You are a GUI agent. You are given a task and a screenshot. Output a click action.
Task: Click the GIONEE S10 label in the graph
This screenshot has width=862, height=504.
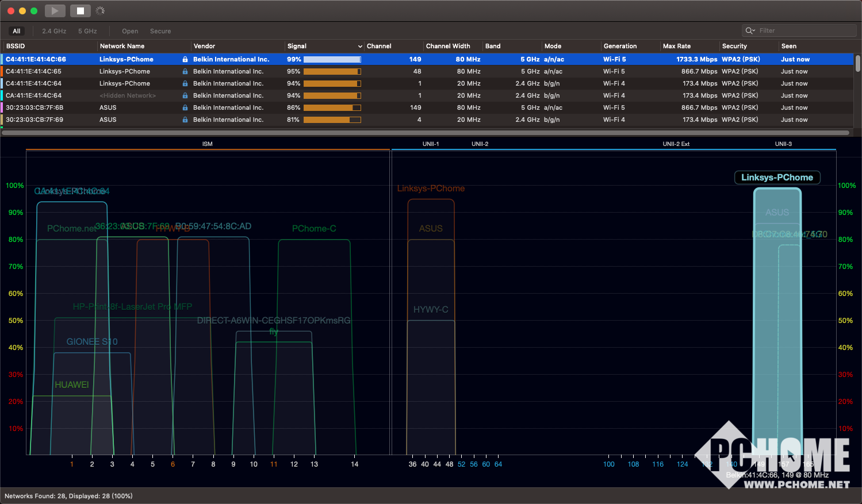(x=92, y=342)
